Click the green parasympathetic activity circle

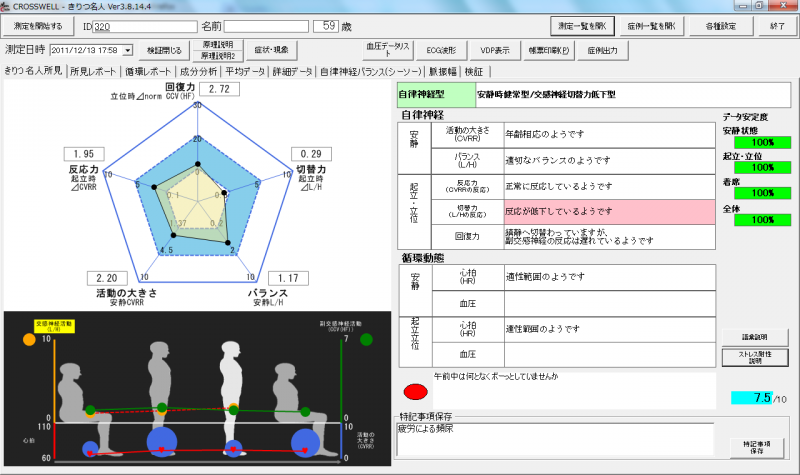click(x=366, y=339)
